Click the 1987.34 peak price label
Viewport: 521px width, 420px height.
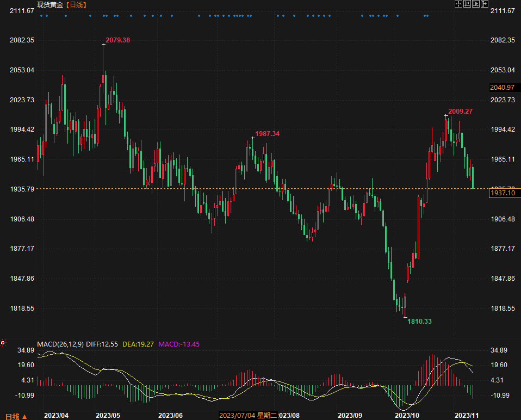[x=267, y=134]
